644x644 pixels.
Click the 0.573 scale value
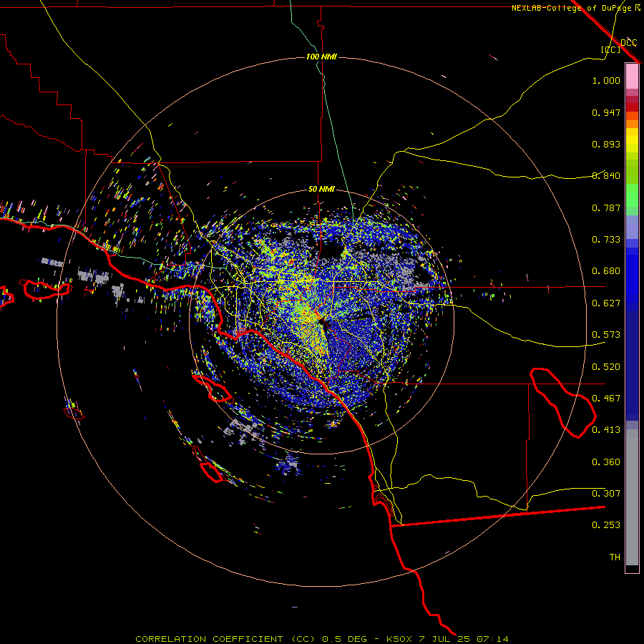pyautogui.click(x=606, y=335)
